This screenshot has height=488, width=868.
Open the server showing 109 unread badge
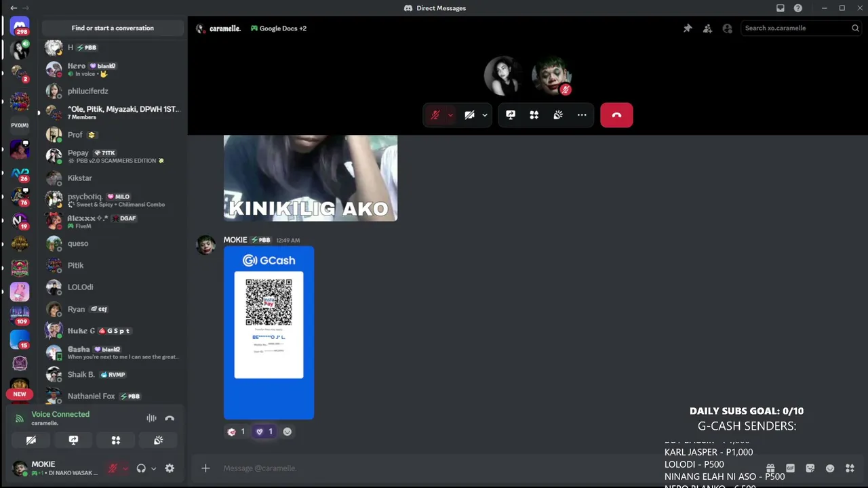[x=20, y=314]
